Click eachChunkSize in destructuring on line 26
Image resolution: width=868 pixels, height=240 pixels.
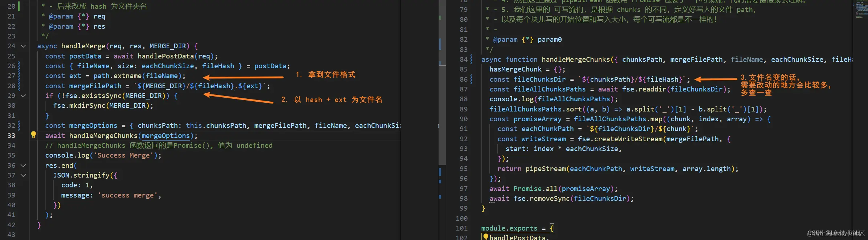(x=168, y=66)
